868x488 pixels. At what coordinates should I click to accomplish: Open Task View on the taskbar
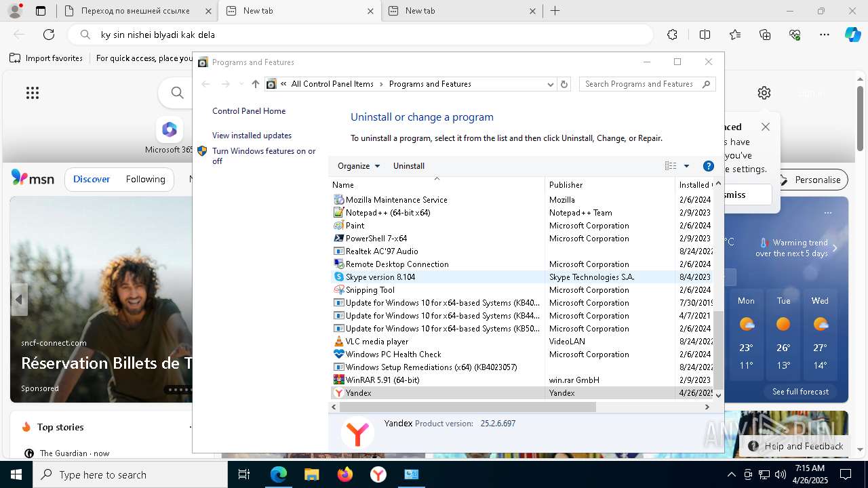coord(245,474)
